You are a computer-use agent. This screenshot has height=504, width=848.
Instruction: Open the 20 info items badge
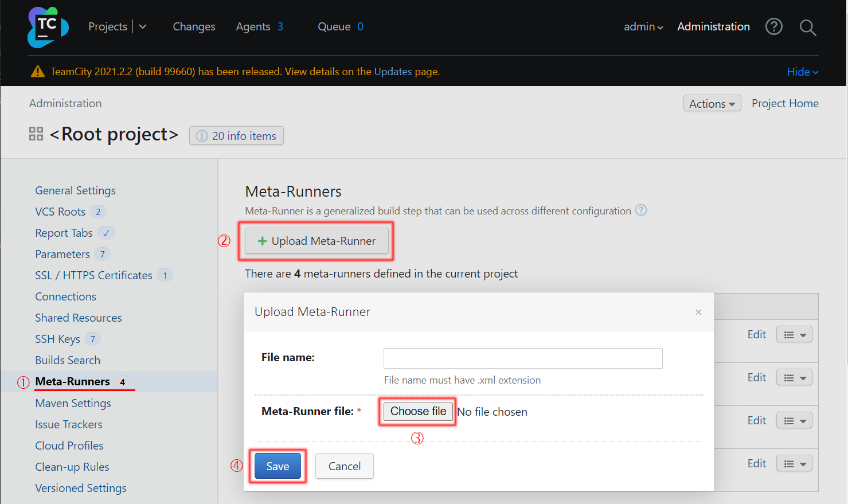[x=236, y=136]
